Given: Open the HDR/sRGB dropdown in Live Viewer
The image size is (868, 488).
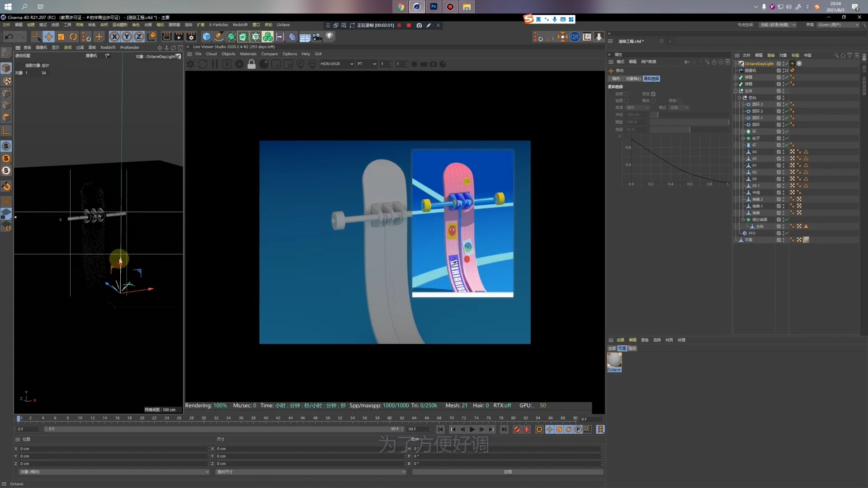Looking at the screenshot, I should [x=337, y=64].
